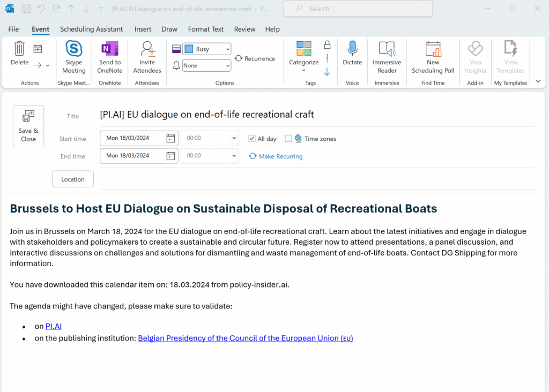This screenshot has width=549, height=392.
Task: Open the Format Text ribbon tab
Action: click(x=205, y=29)
